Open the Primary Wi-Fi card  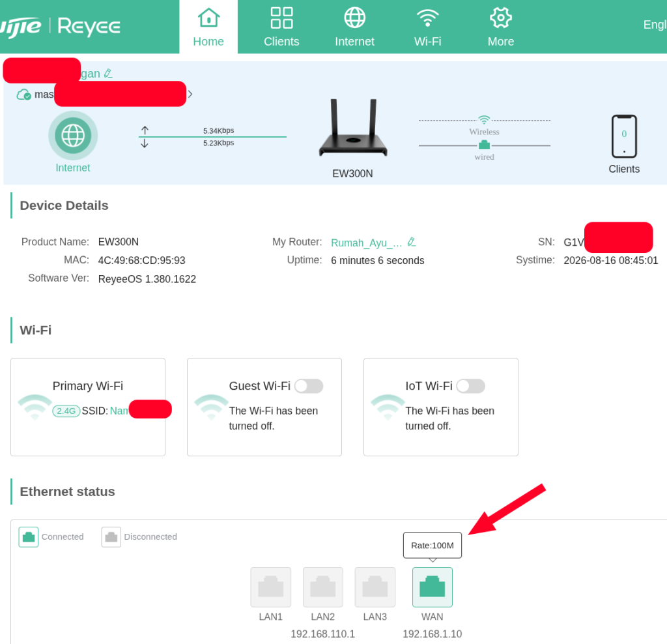[x=88, y=407]
